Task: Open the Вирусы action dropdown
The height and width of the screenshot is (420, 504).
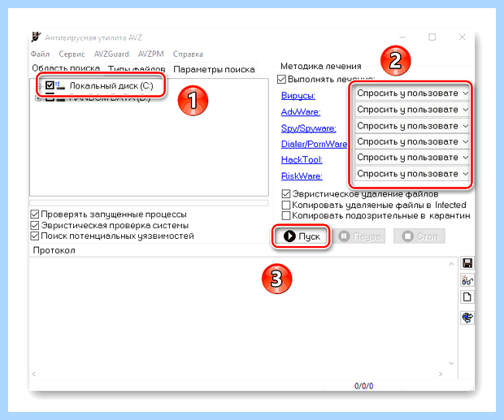Action: coord(412,93)
